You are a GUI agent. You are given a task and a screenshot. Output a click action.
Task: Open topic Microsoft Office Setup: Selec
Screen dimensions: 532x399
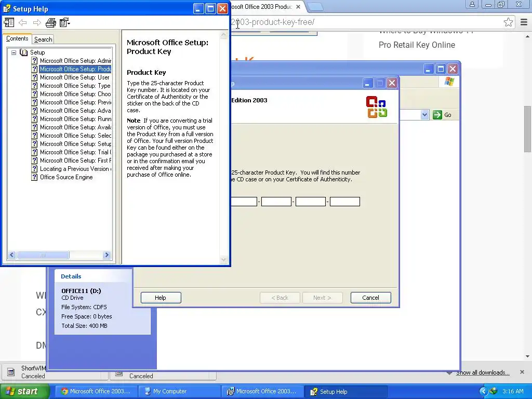pos(75,136)
